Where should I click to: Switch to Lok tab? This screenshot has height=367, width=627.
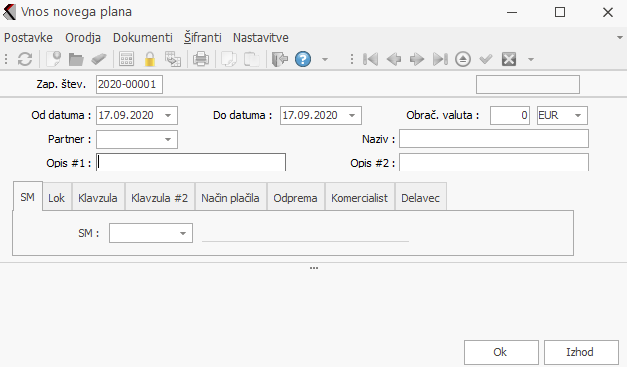click(x=56, y=198)
